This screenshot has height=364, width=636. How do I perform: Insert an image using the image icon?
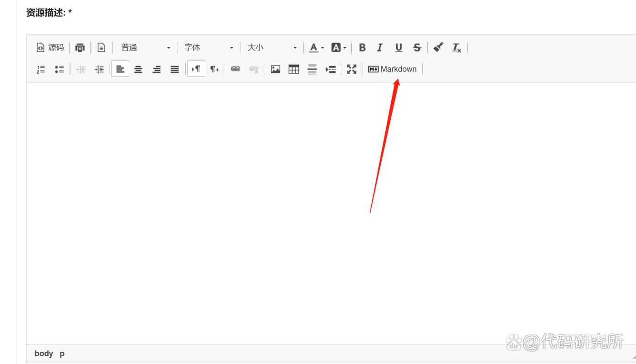click(275, 69)
